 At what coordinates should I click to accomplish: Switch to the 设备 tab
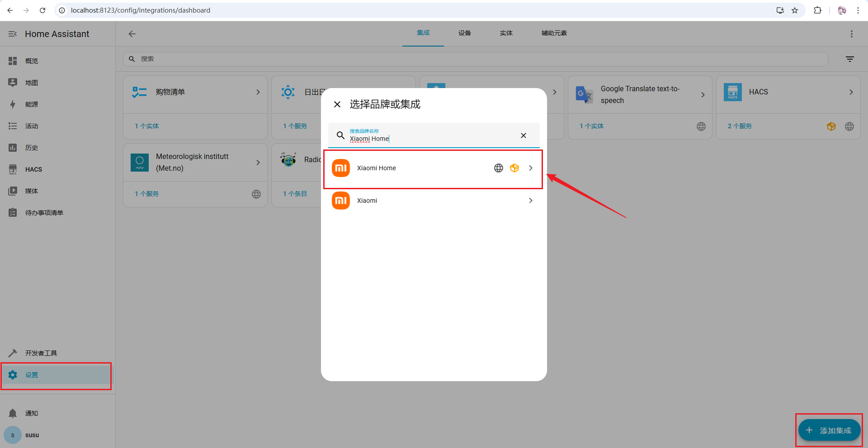coord(465,33)
